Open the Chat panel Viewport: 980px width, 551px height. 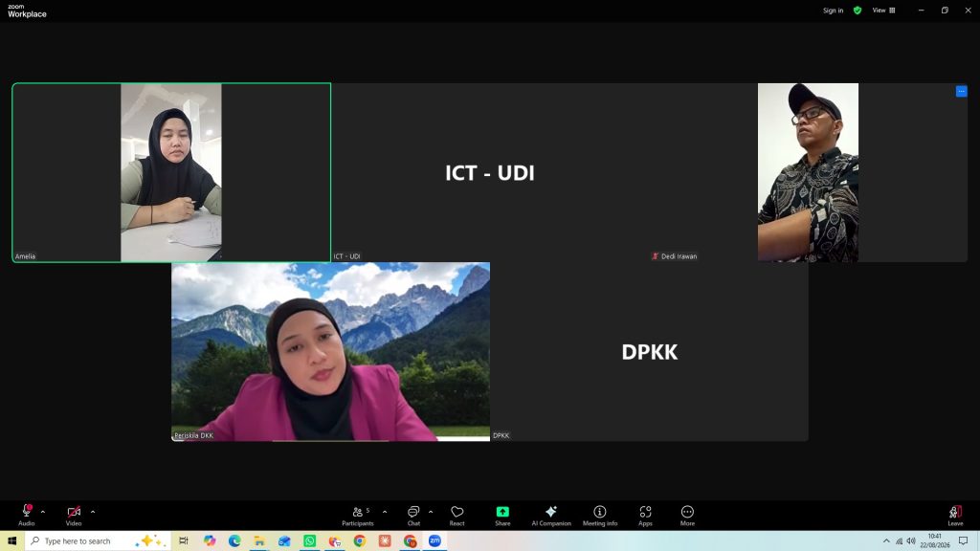(413, 516)
